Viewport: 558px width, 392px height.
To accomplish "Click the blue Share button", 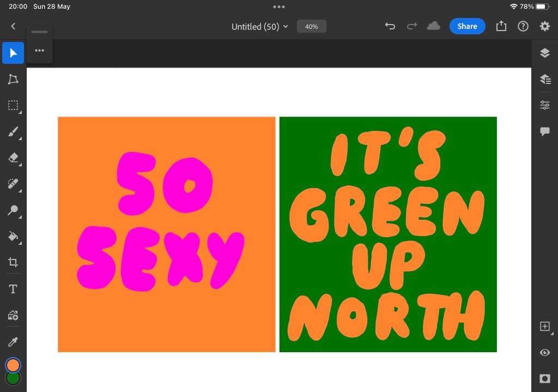I will click(467, 26).
